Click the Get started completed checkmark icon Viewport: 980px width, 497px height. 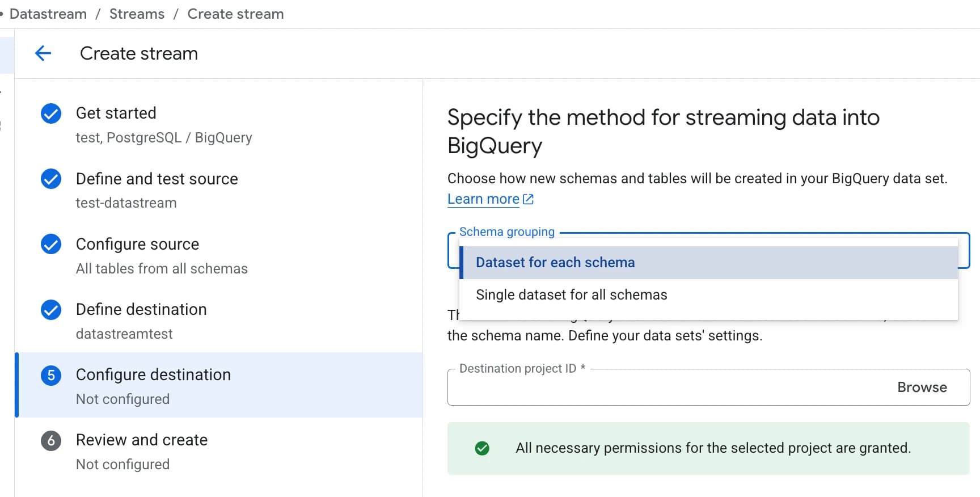pyautogui.click(x=50, y=113)
